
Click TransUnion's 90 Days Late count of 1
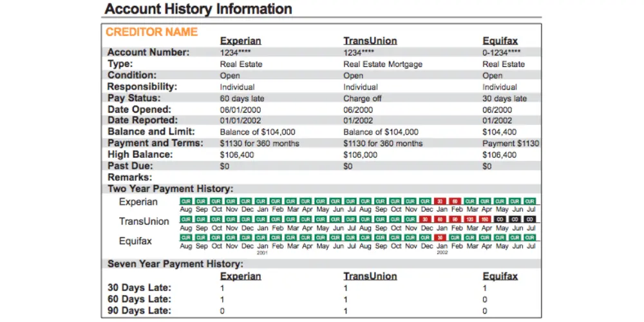tap(345, 311)
